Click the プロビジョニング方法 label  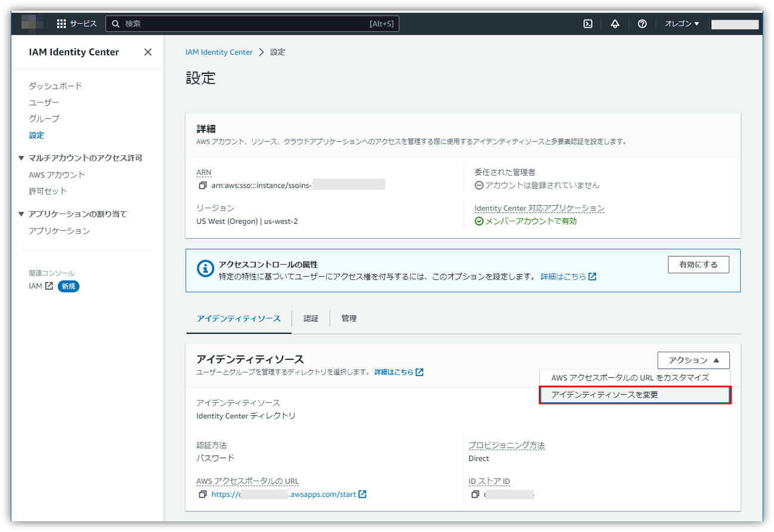pyautogui.click(x=507, y=446)
